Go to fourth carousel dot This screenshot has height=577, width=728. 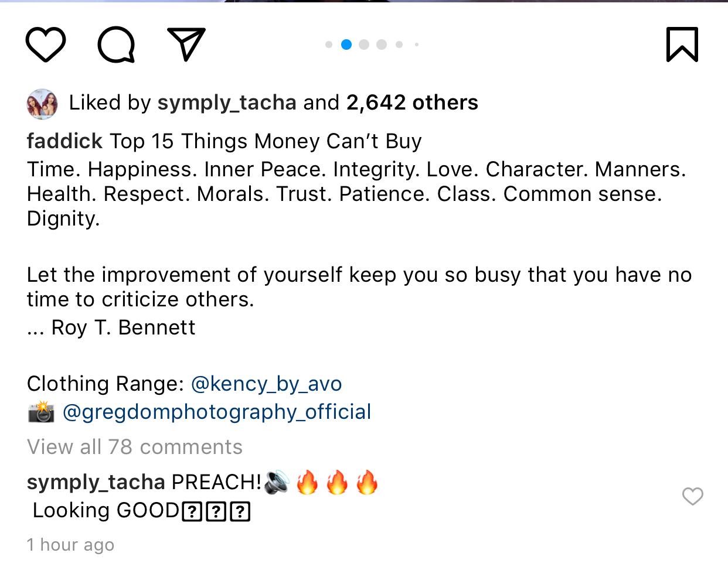pyautogui.click(x=382, y=45)
